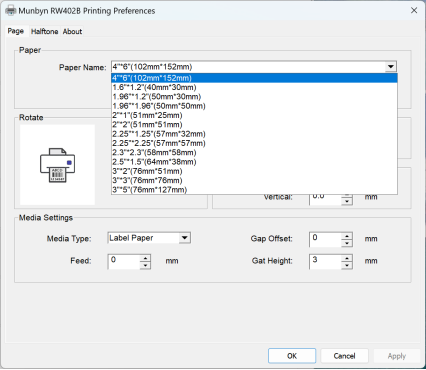The image size is (426, 370).
Task: Pick the 1.96"*1.2"(50mm*30mm) option
Action: pyautogui.click(x=254, y=97)
